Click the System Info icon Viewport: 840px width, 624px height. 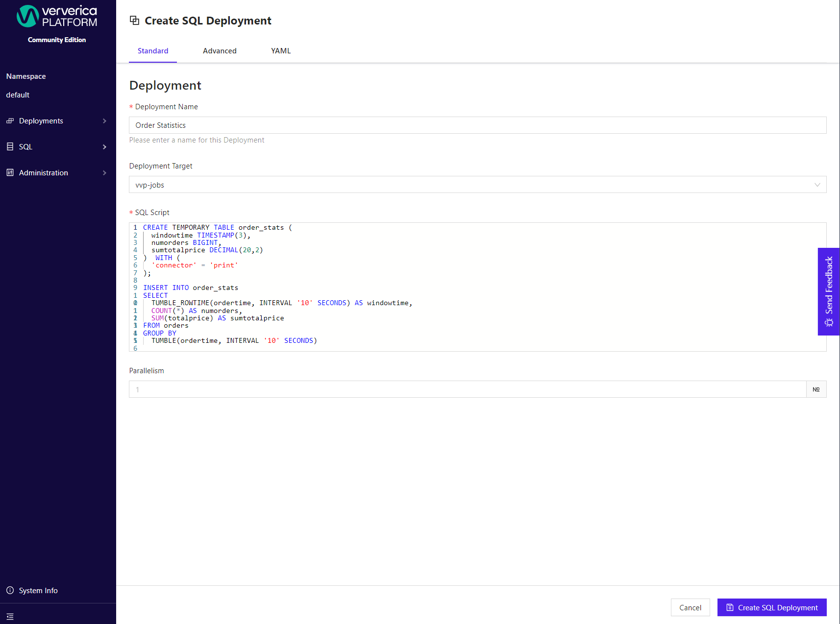(10, 591)
